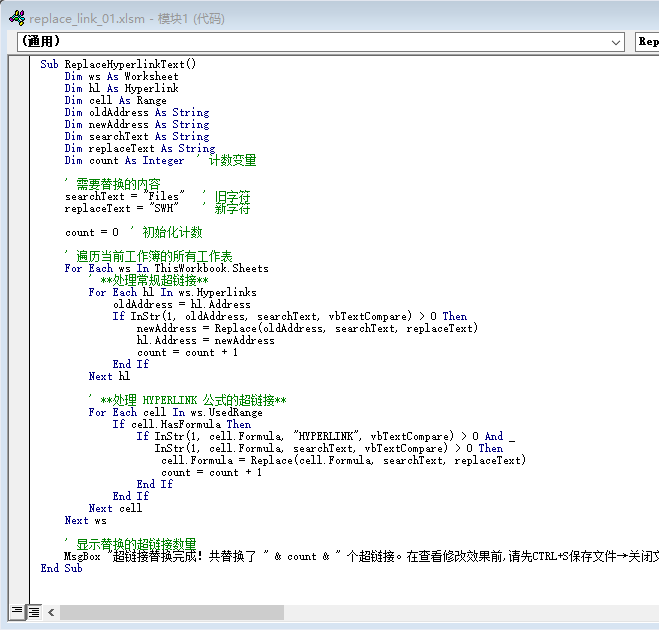Open the (通用) object dropdown arrow
Image resolution: width=659 pixels, height=630 pixels.
click(616, 42)
